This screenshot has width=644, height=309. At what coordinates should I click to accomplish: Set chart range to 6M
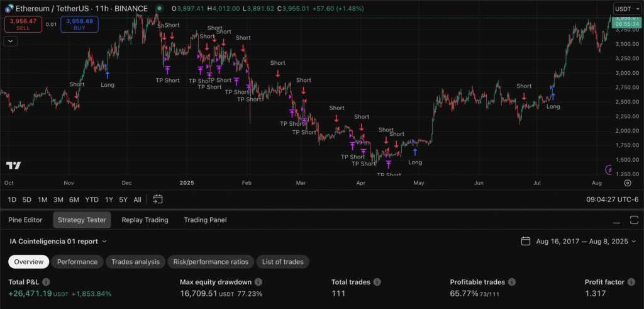coord(74,199)
